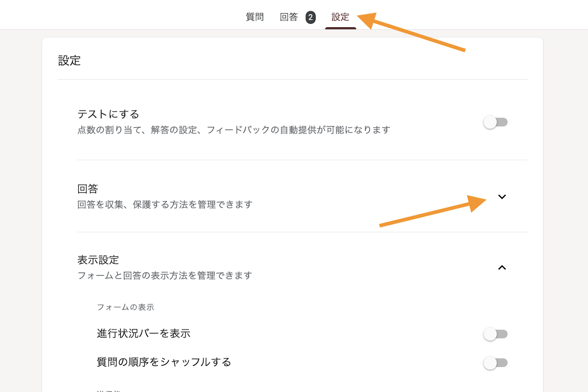This screenshot has width=588, height=392.
Task: Click the 進行状況バーを表示 label
Action: 143,334
